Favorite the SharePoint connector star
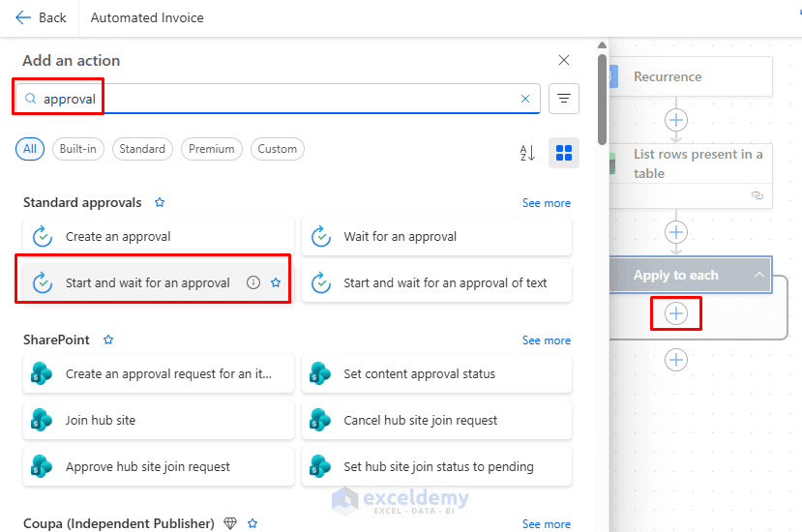Image resolution: width=802 pixels, height=532 pixels. [108, 340]
